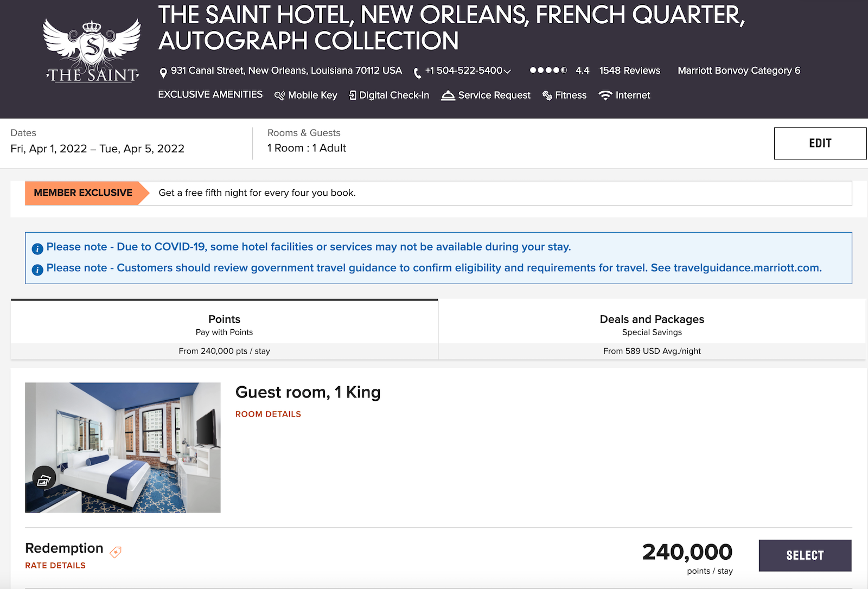Click the Mobile Key icon
The height and width of the screenshot is (589, 868).
point(280,95)
